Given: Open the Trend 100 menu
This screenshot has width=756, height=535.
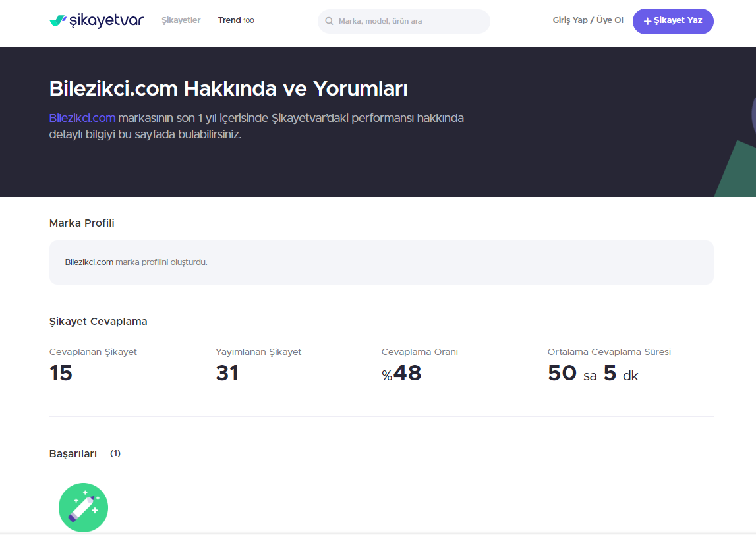Looking at the screenshot, I should point(236,20).
